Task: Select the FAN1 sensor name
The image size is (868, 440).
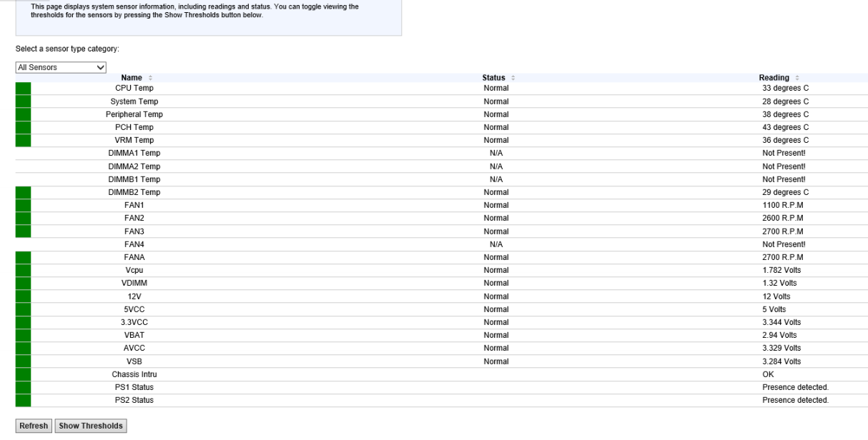Action: tap(134, 205)
